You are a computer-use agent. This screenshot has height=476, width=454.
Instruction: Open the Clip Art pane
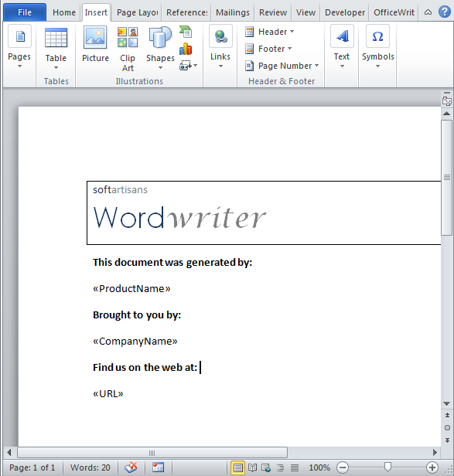coord(128,49)
